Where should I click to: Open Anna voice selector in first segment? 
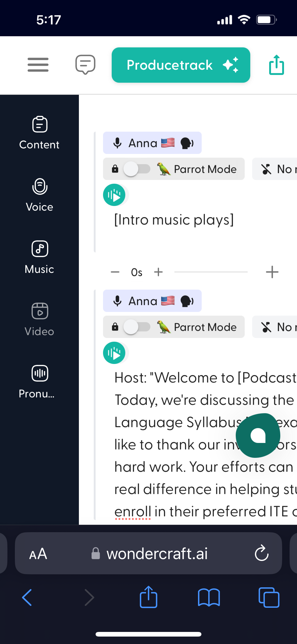pyautogui.click(x=152, y=143)
